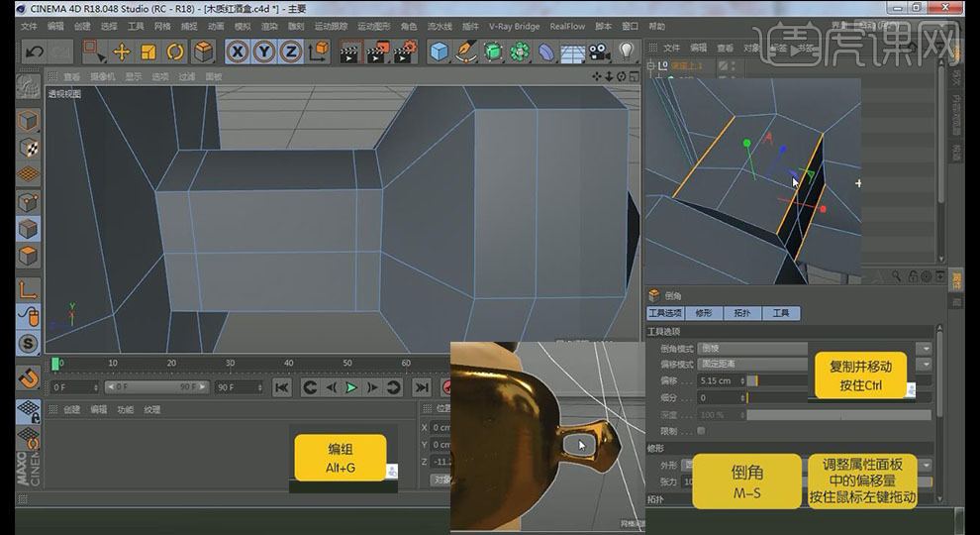Screen dimensions: 980x535
Task: Open the V-Ray Bridge menu
Action: [x=514, y=27]
